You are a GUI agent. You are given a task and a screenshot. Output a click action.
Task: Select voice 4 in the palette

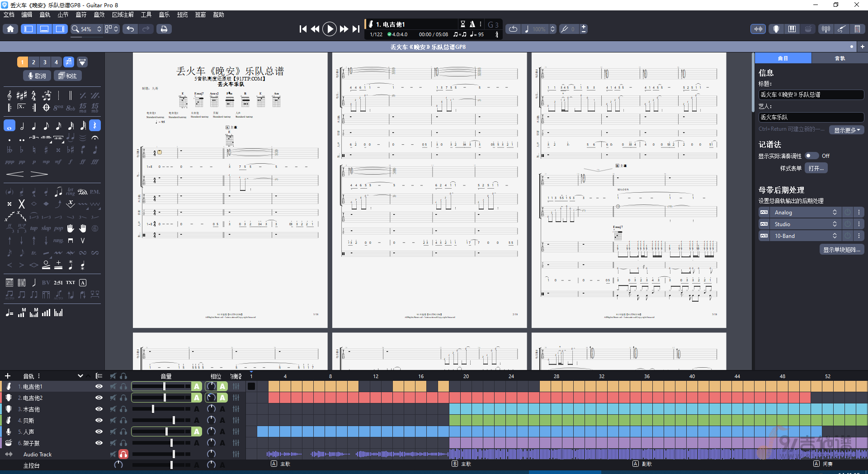56,62
